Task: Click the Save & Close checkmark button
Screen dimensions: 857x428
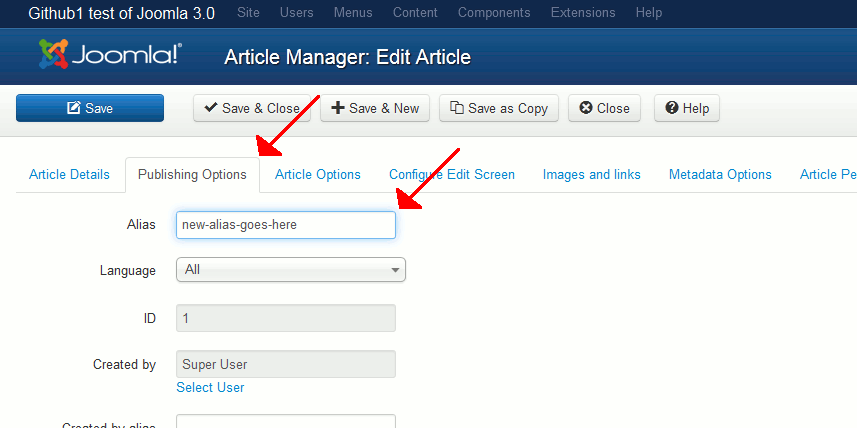Action: pos(252,108)
